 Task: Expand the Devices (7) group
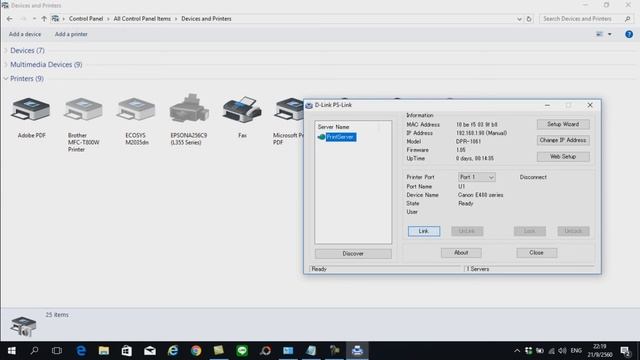pos(6,50)
